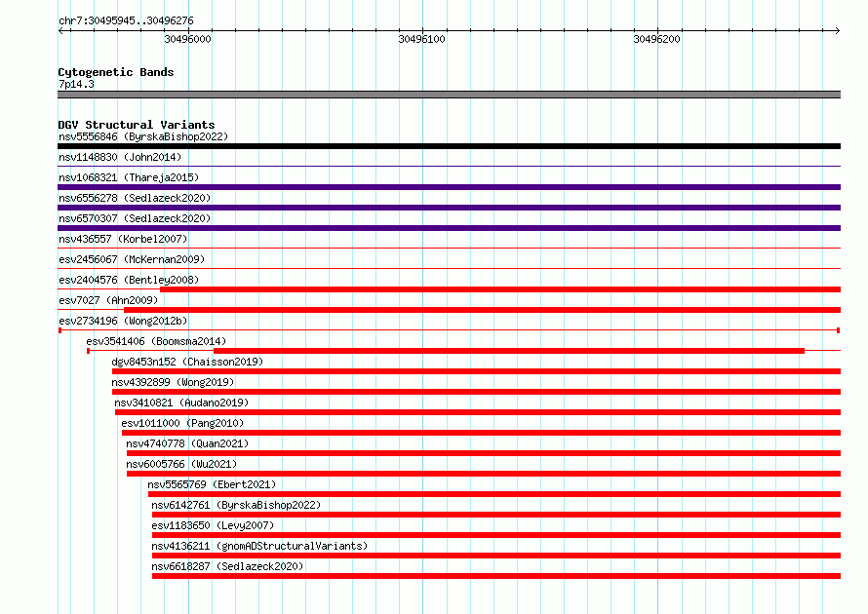Select the gray 7p14.3 band bar
The image size is (868, 614).
tap(449, 95)
